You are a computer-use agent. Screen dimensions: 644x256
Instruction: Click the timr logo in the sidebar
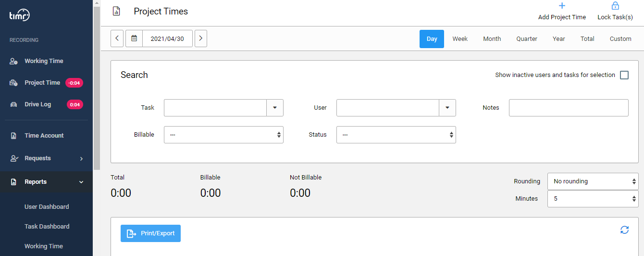tap(20, 15)
